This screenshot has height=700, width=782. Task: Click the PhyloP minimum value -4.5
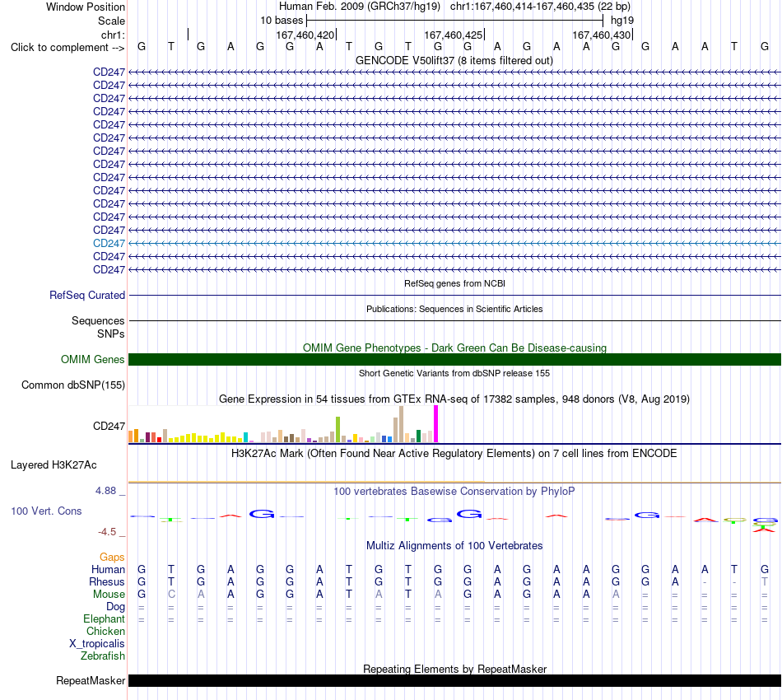[107, 532]
